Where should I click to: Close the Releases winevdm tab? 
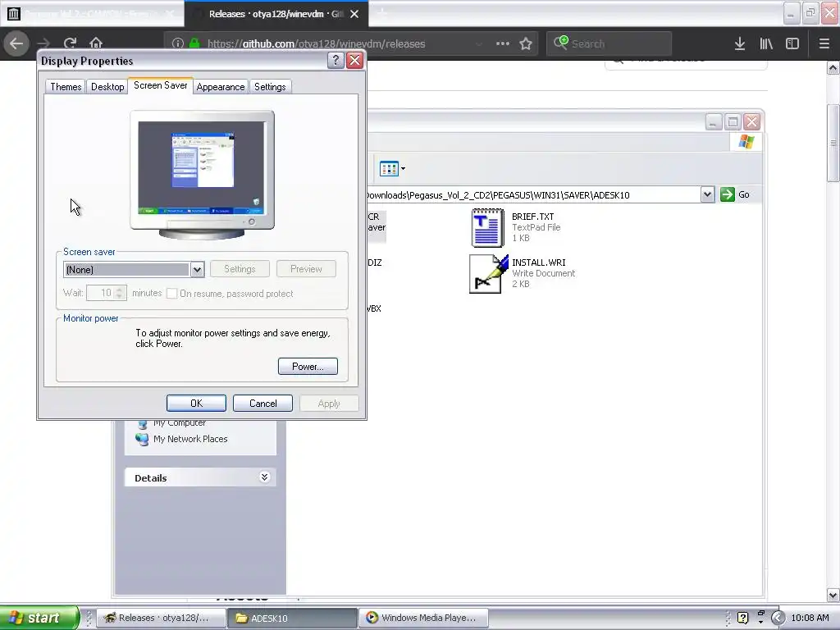(354, 14)
